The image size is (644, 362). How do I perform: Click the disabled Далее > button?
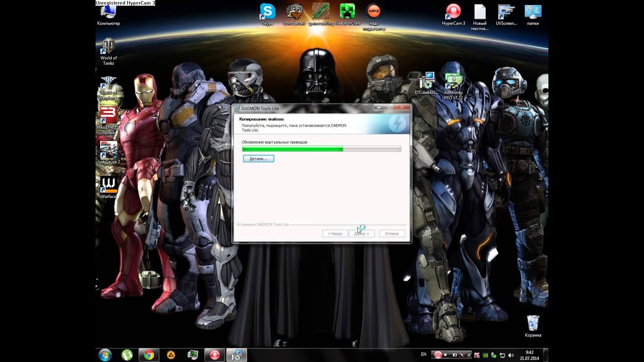point(362,234)
